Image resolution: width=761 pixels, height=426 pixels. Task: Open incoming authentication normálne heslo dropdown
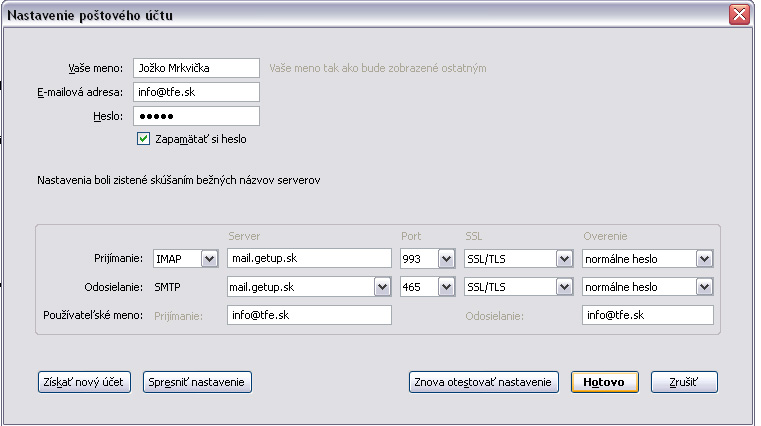pyautogui.click(x=705, y=259)
